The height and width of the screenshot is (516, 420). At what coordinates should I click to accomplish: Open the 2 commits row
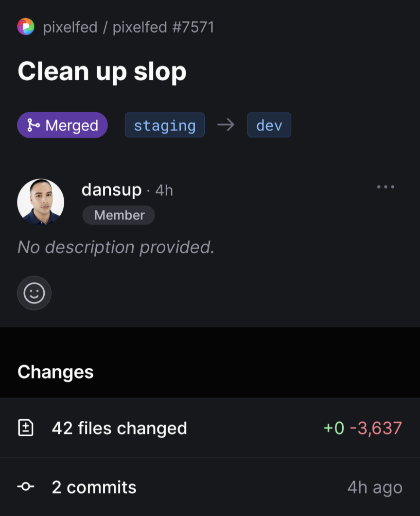[x=210, y=487]
